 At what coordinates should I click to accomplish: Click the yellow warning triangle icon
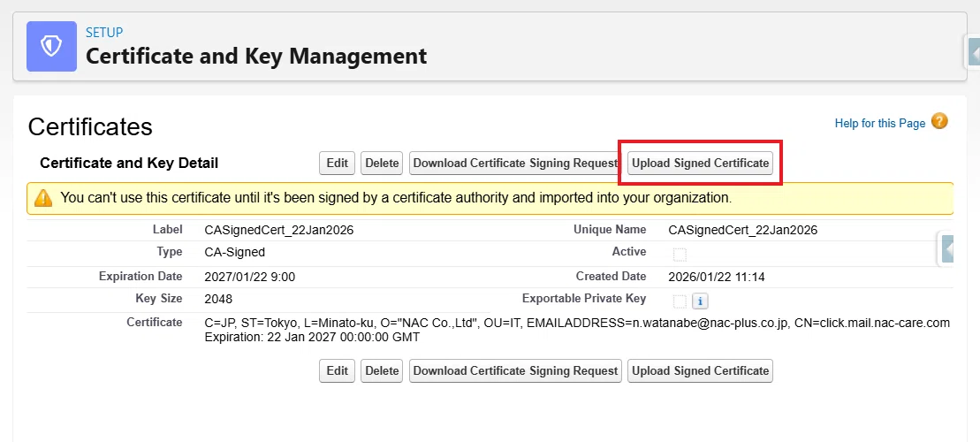pyautogui.click(x=43, y=198)
